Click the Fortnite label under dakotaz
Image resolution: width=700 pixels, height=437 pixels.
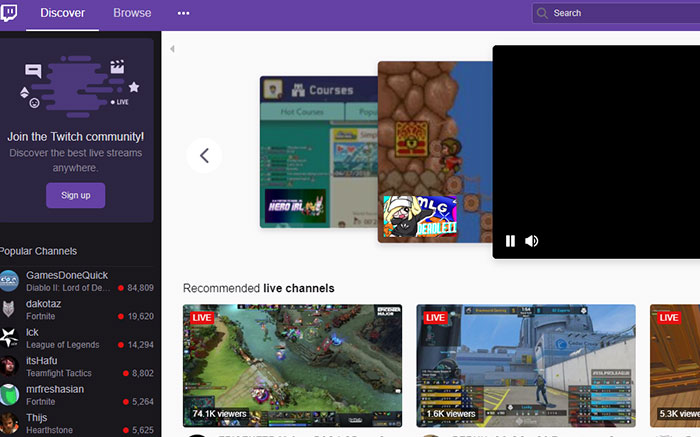coord(41,316)
